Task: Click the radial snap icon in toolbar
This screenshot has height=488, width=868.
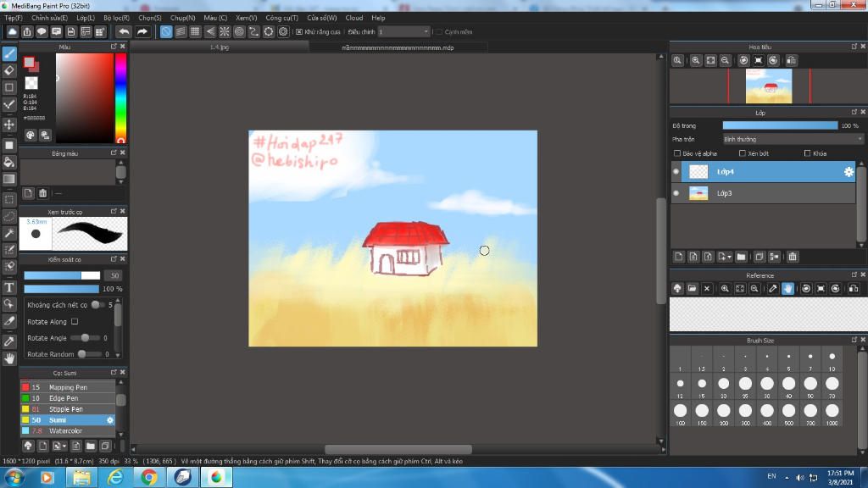Action: [x=224, y=31]
